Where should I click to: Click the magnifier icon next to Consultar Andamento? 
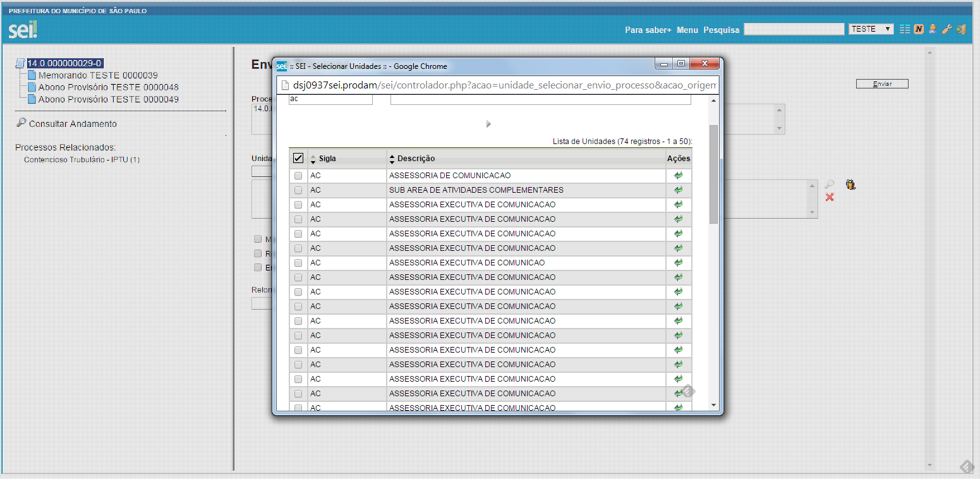point(21,123)
